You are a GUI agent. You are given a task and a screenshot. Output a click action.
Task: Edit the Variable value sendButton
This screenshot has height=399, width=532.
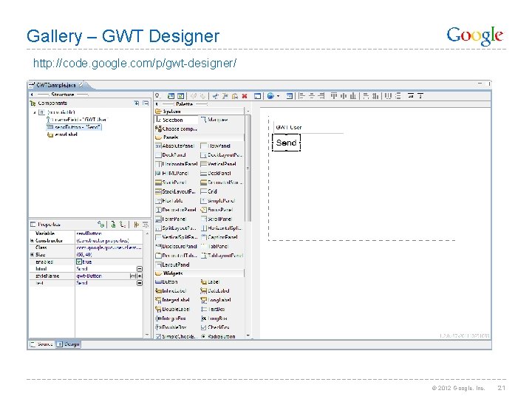click(x=109, y=233)
